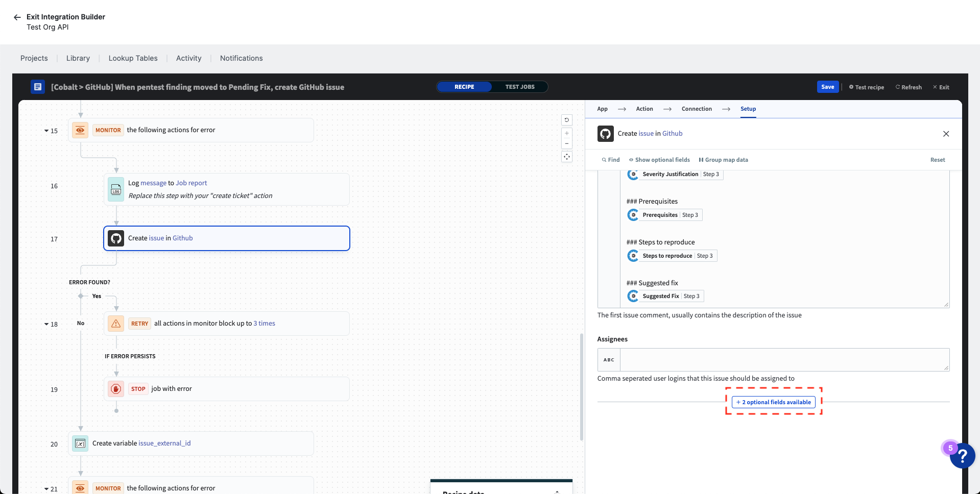
Task: Click the Job report link in step 16
Action: click(x=192, y=183)
